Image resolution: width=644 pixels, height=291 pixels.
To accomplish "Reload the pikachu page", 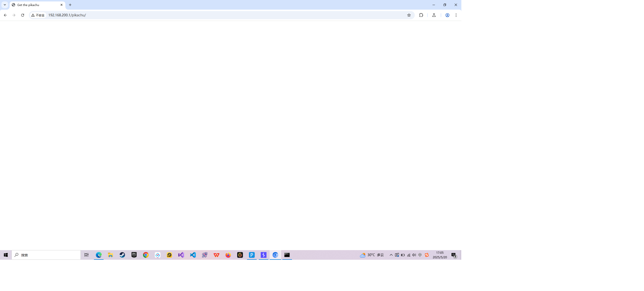I will point(23,15).
